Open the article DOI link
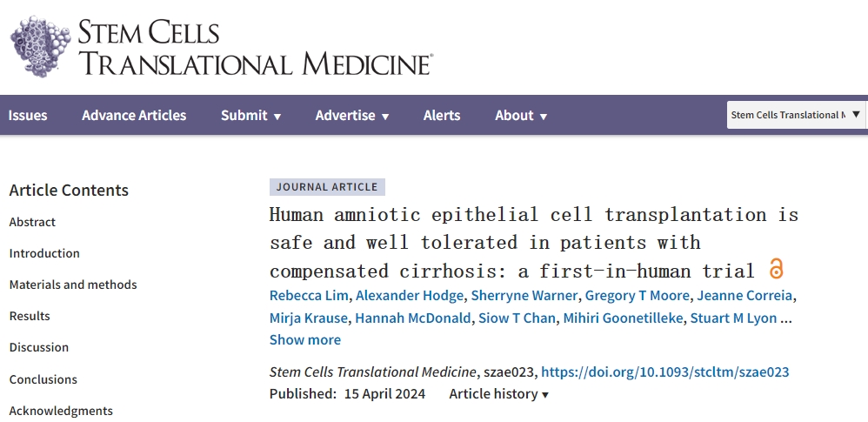The image size is (868, 422). click(664, 372)
